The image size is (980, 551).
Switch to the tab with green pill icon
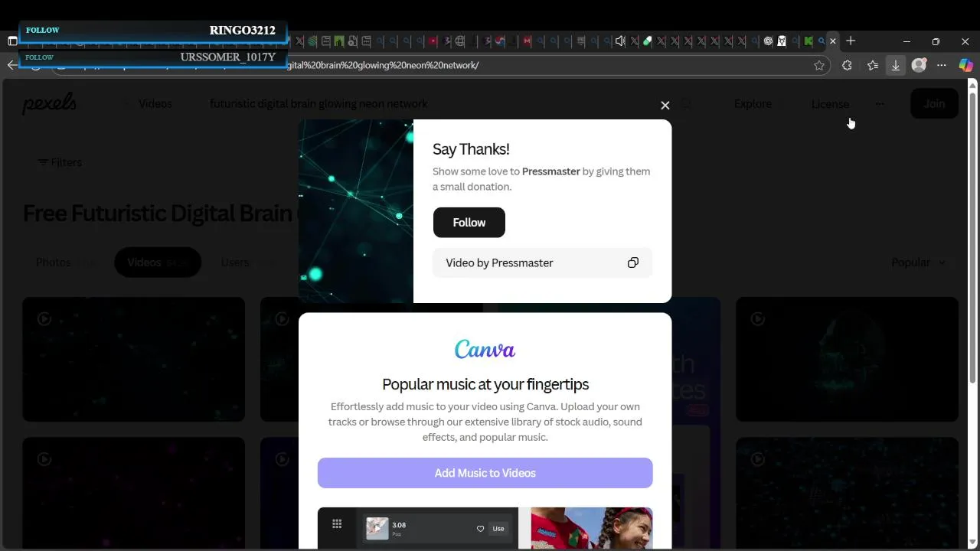[x=647, y=41]
